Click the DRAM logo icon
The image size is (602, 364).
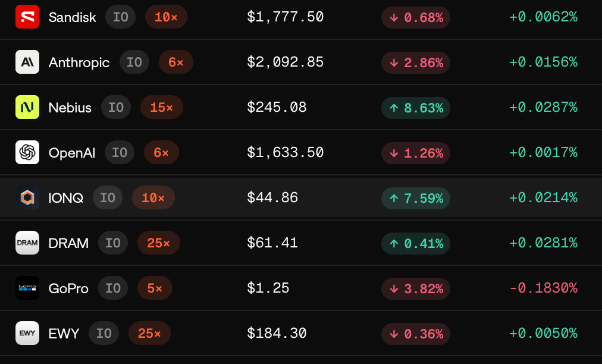[27, 243]
